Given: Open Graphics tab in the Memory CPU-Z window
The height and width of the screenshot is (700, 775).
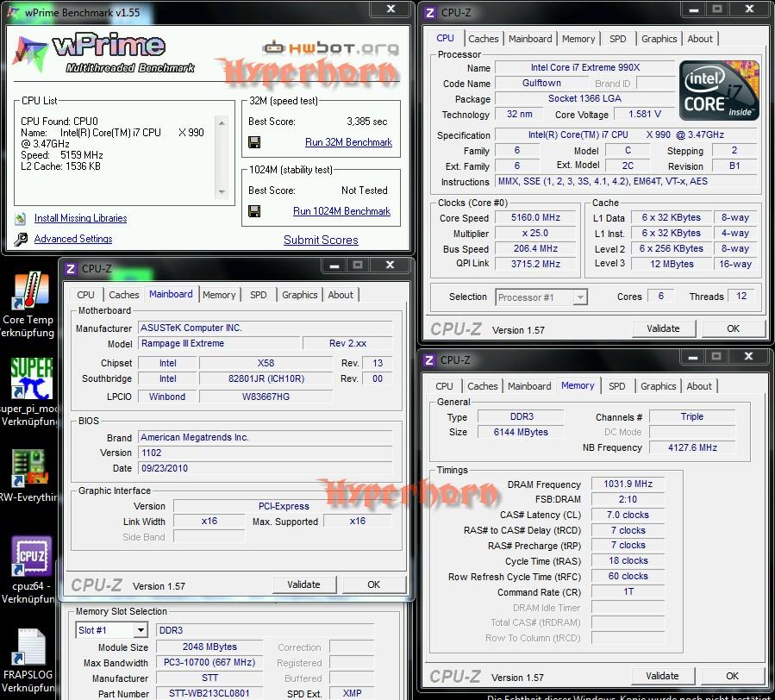Looking at the screenshot, I should [x=658, y=386].
